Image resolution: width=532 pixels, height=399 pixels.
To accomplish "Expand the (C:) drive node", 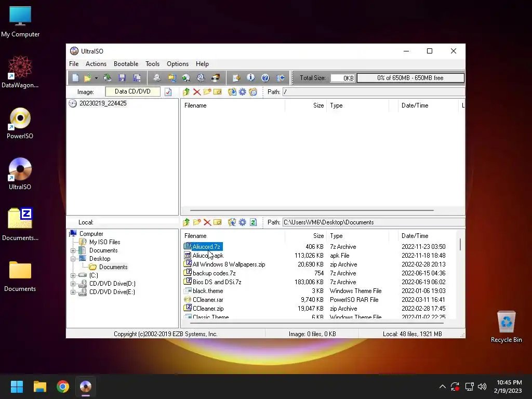I will pos(73,275).
